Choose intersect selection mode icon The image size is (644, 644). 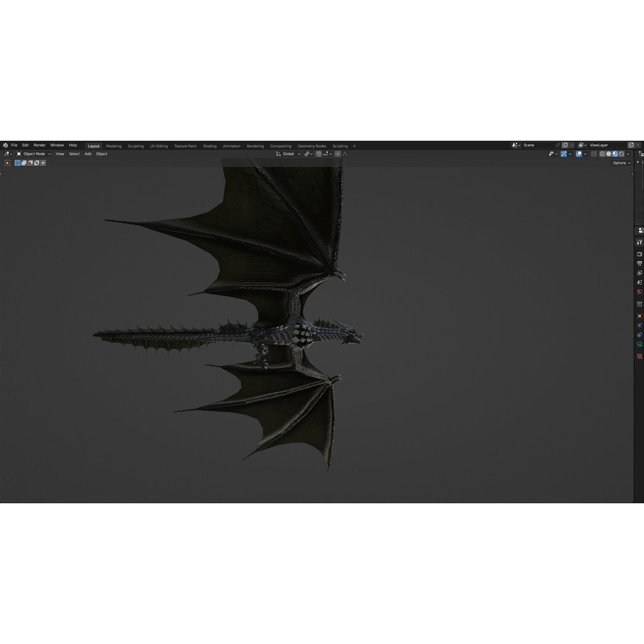(43, 163)
